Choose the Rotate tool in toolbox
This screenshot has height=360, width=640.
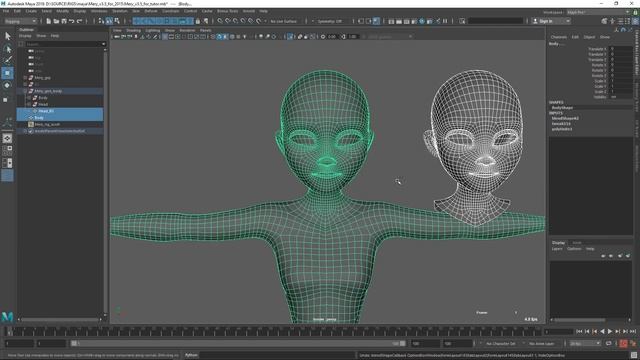(x=7, y=85)
